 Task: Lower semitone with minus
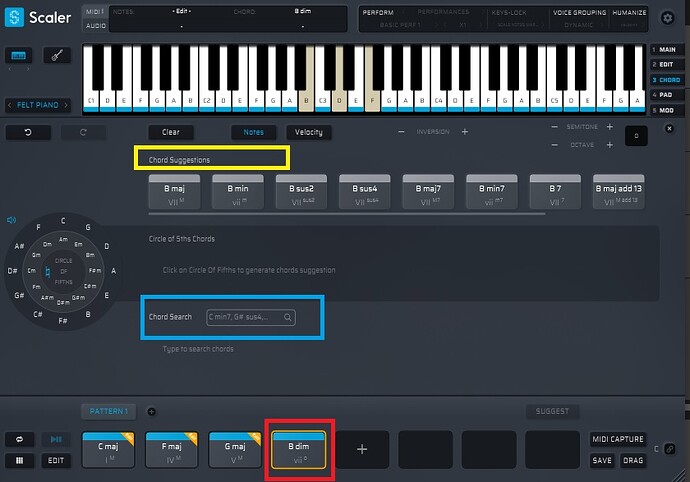(554, 127)
